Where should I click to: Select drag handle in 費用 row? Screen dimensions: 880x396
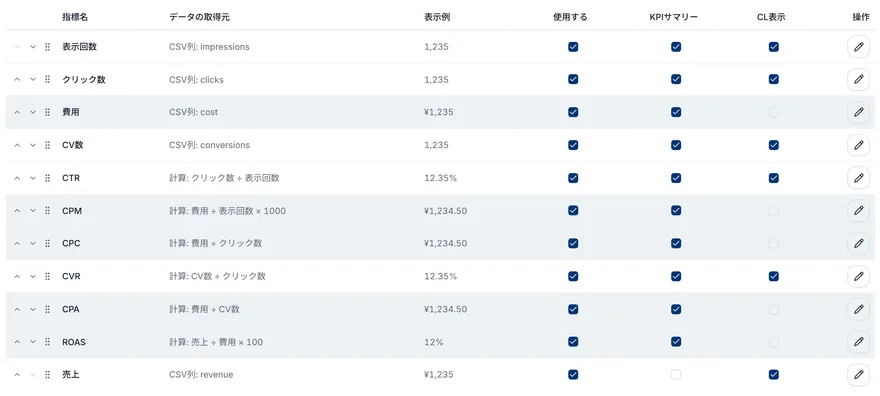[48, 112]
